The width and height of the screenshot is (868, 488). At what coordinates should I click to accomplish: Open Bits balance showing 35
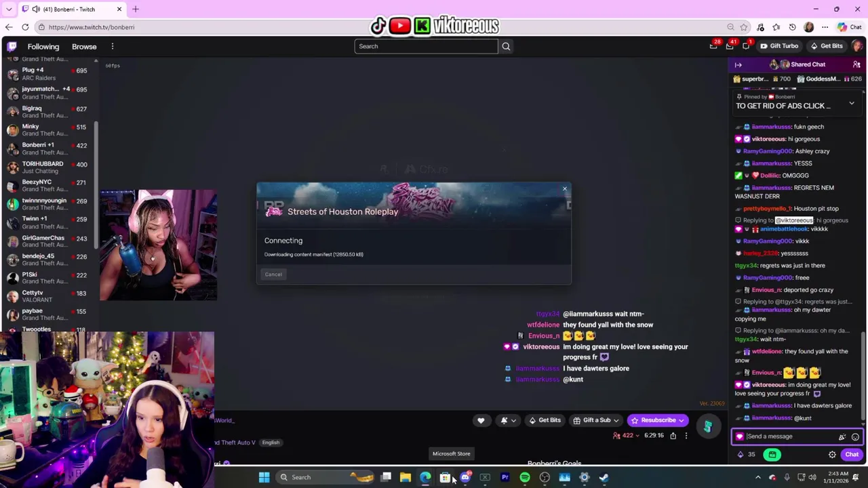pyautogui.click(x=746, y=455)
